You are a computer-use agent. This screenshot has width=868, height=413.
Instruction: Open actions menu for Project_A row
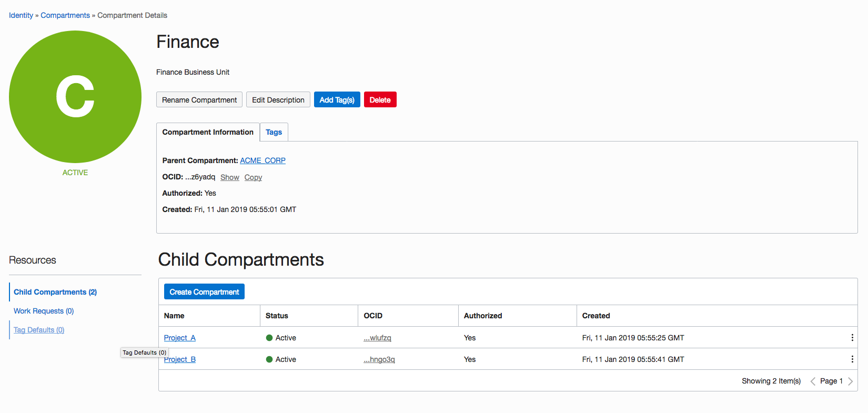(852, 338)
